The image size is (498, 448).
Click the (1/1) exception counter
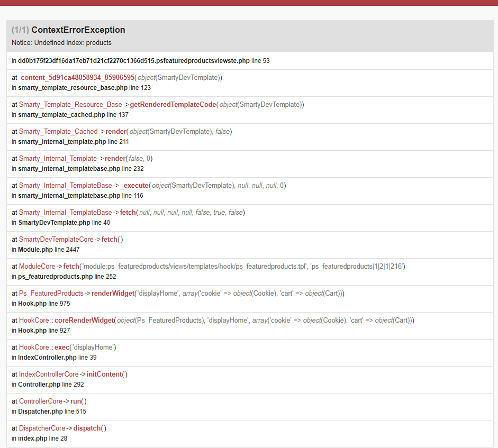click(x=20, y=30)
